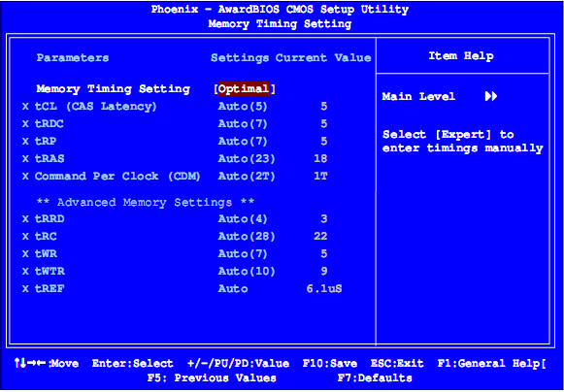Image resolution: width=564 pixels, height=392 pixels.
Task: Click the X marker next to tRRD
Action: [25, 219]
